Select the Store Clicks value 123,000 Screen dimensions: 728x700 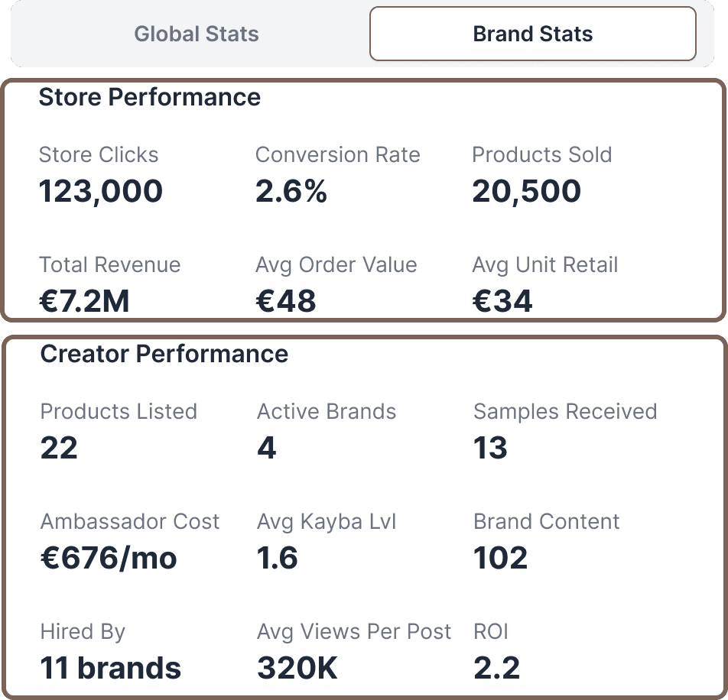100,191
